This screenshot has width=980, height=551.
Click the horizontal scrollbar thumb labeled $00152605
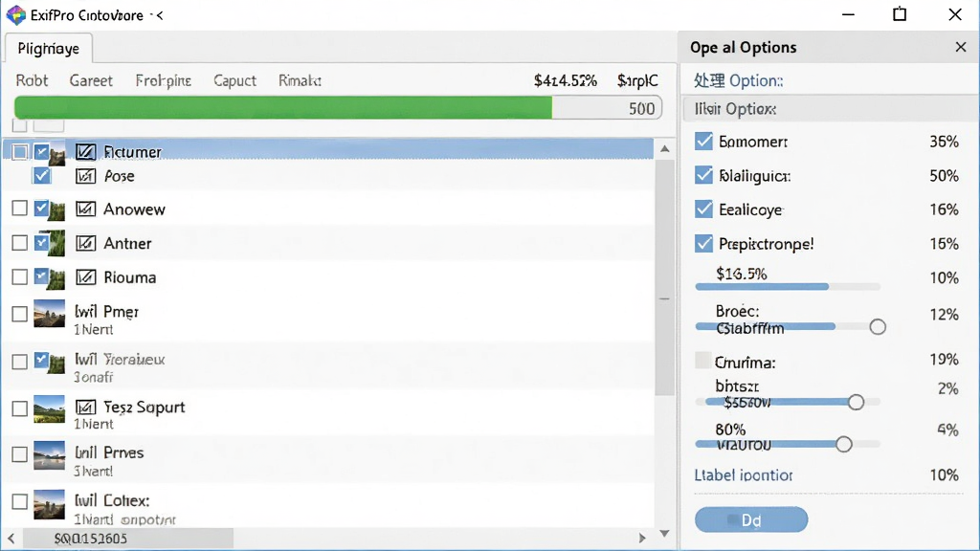coord(127,538)
